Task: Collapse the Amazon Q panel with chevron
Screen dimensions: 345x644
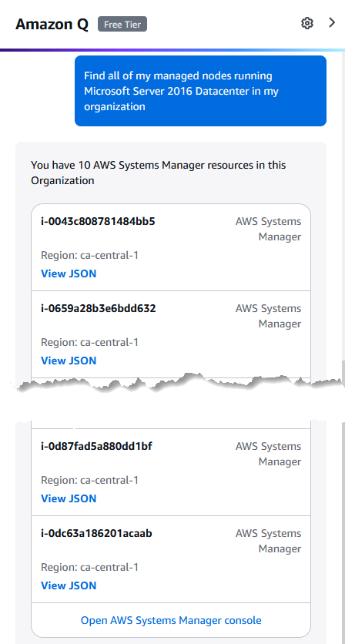Action: [x=332, y=22]
